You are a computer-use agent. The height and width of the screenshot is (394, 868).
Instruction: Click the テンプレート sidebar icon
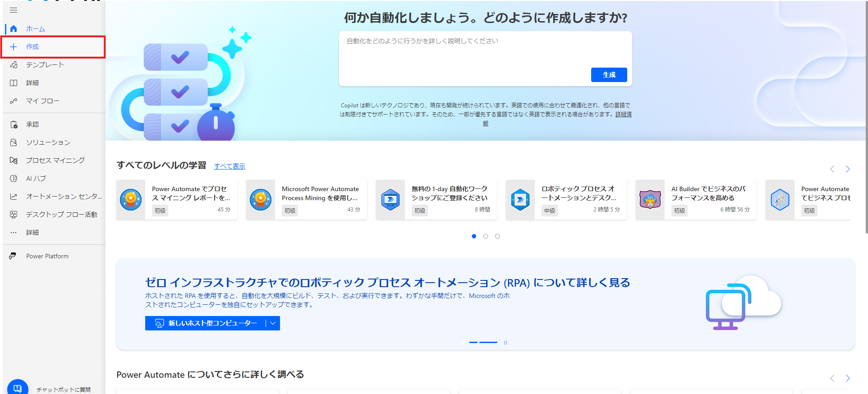[x=14, y=65]
